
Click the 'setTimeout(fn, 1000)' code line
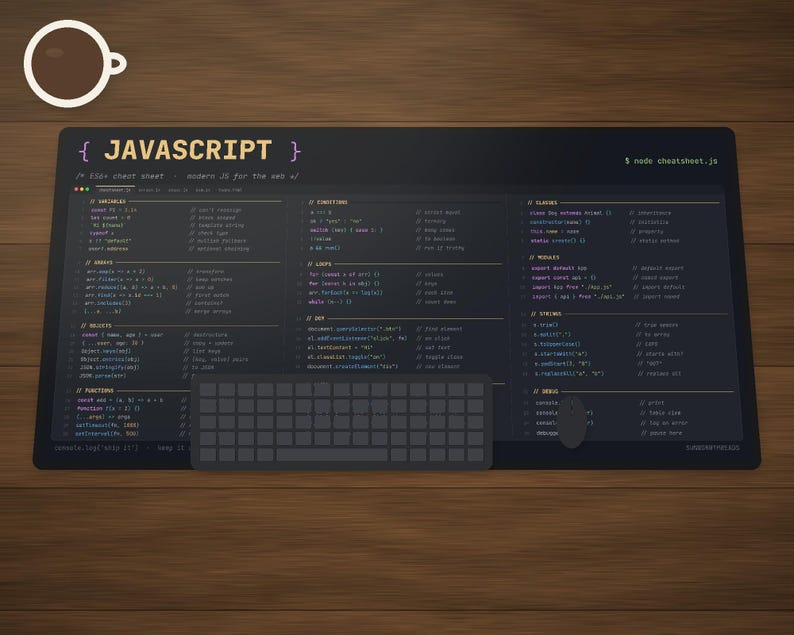(x=107, y=425)
